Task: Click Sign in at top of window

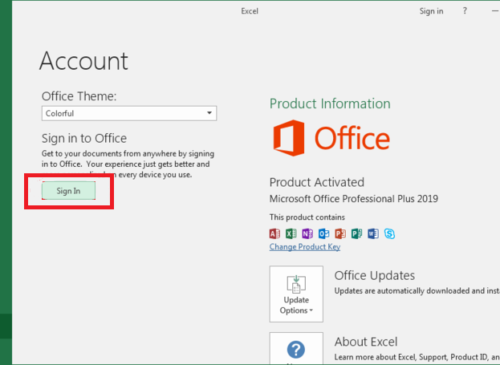Action: pyautogui.click(x=431, y=11)
